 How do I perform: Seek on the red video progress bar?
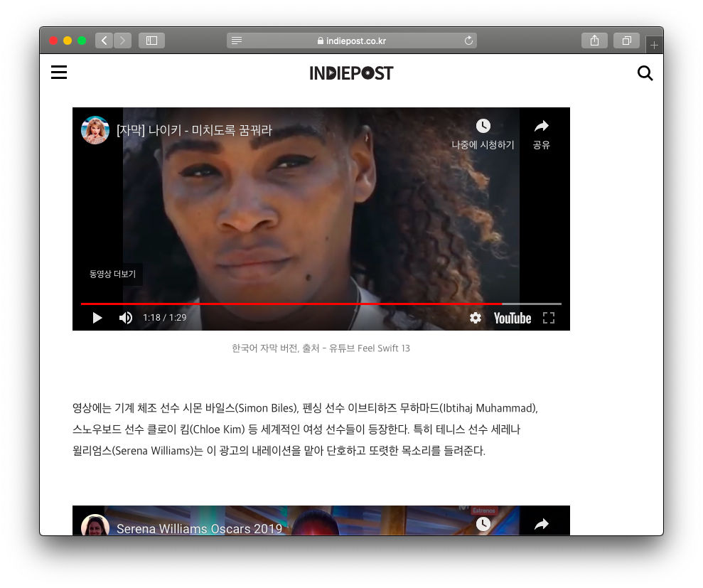(x=321, y=304)
